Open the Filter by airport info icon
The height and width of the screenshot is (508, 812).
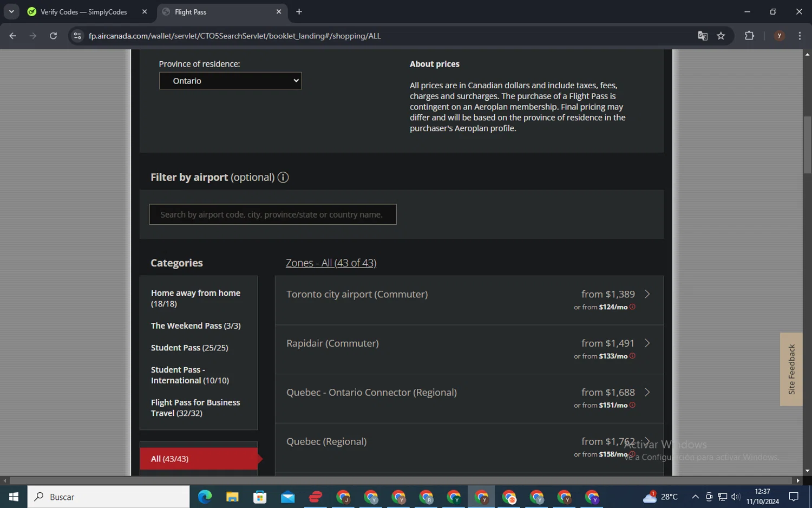[283, 177]
